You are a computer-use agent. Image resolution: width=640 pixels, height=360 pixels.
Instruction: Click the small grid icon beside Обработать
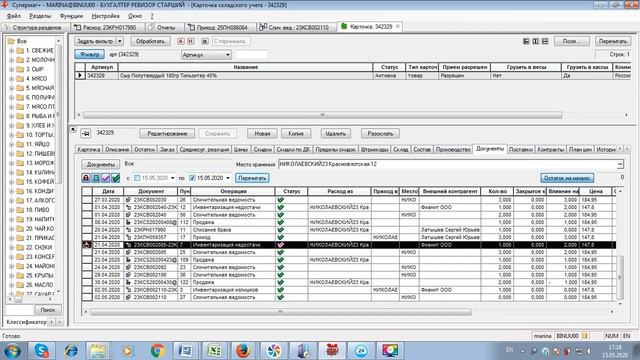[x=205, y=41]
